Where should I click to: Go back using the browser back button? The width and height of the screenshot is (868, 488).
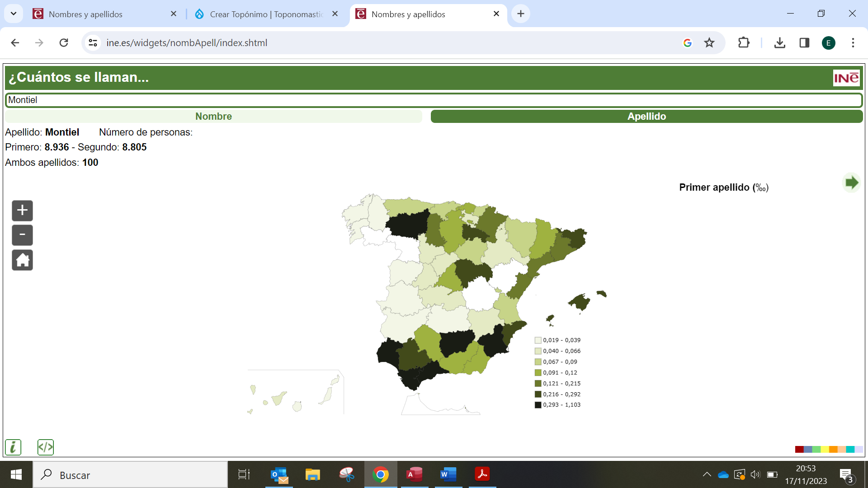[15, 42]
